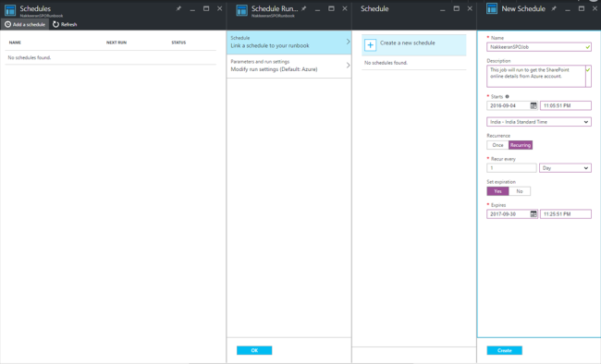Image resolution: width=601 pixels, height=364 pixels.
Task: Pin the Schedules blade
Action: (178, 8)
